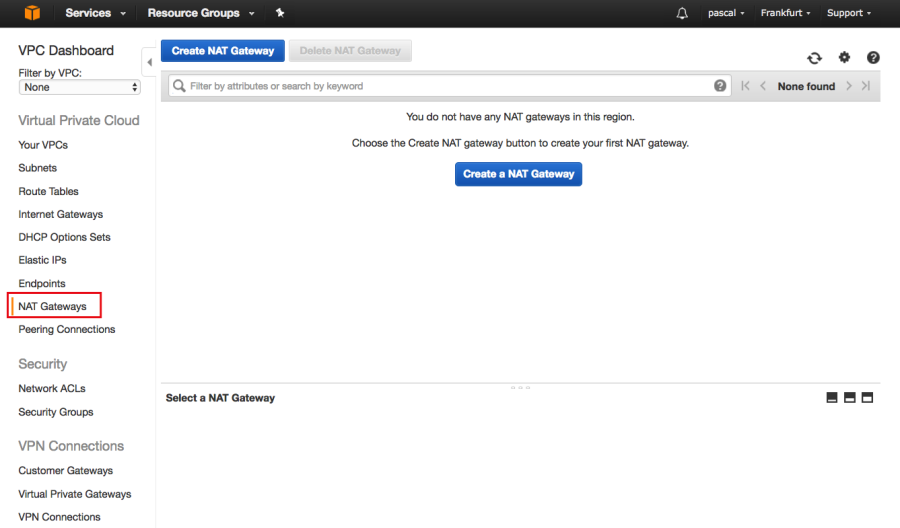The image size is (900, 528).
Task: Click the pushpin shortcut icon
Action: [280, 13]
